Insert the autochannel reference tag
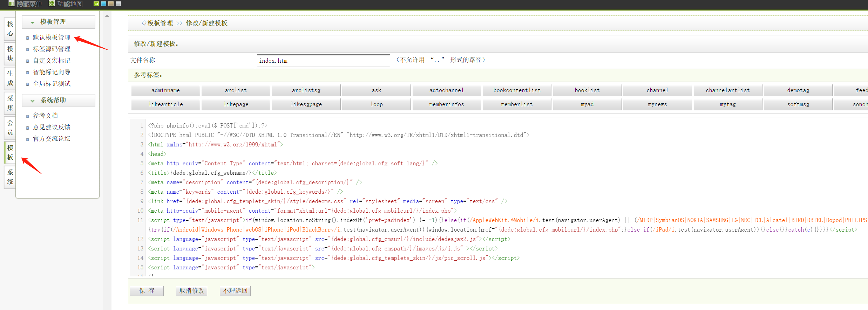Image resolution: width=868 pixels, height=310 pixels. click(447, 90)
